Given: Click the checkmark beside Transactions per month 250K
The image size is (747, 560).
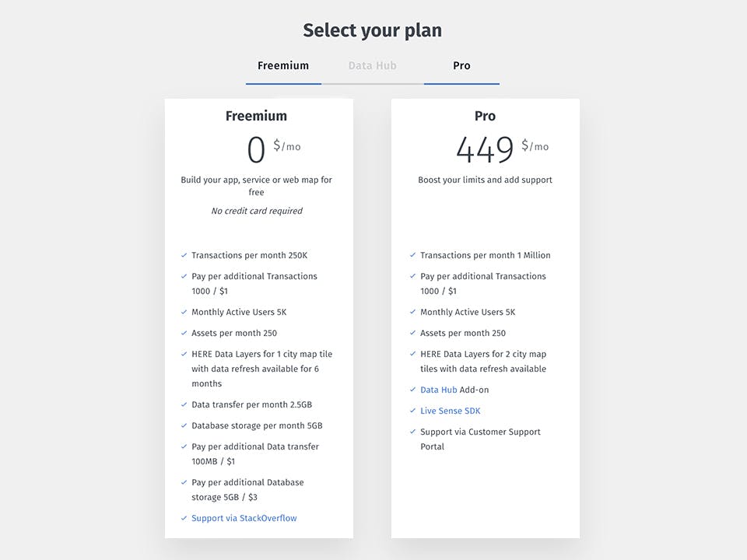Looking at the screenshot, I should click(184, 255).
